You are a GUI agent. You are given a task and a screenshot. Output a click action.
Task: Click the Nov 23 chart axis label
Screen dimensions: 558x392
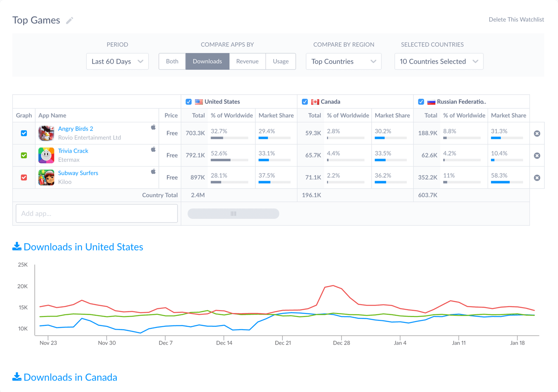(x=48, y=343)
